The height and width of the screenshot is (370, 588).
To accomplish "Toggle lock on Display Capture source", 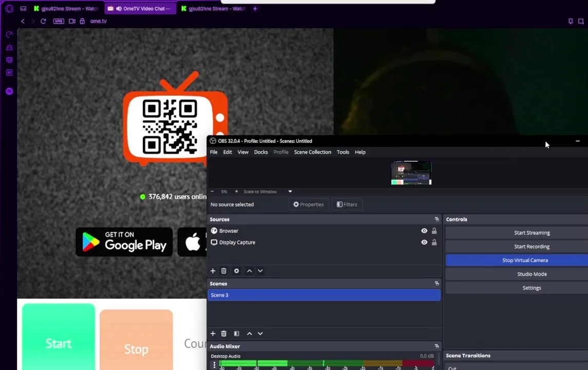I will coord(434,242).
